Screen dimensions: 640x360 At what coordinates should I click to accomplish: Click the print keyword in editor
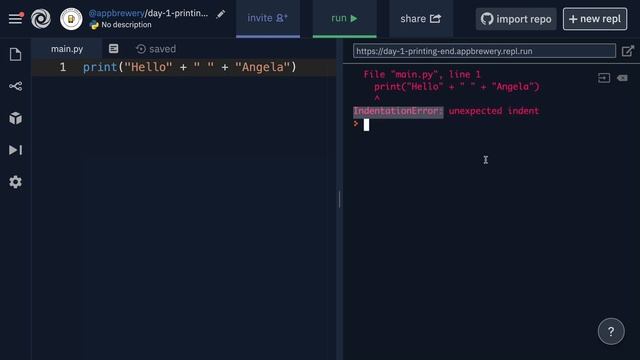click(100, 67)
